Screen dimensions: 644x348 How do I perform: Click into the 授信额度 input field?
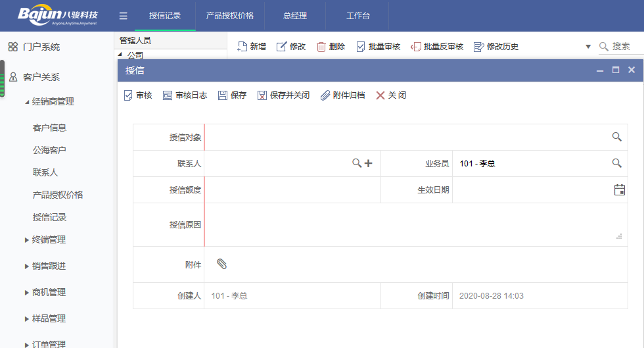click(292, 190)
